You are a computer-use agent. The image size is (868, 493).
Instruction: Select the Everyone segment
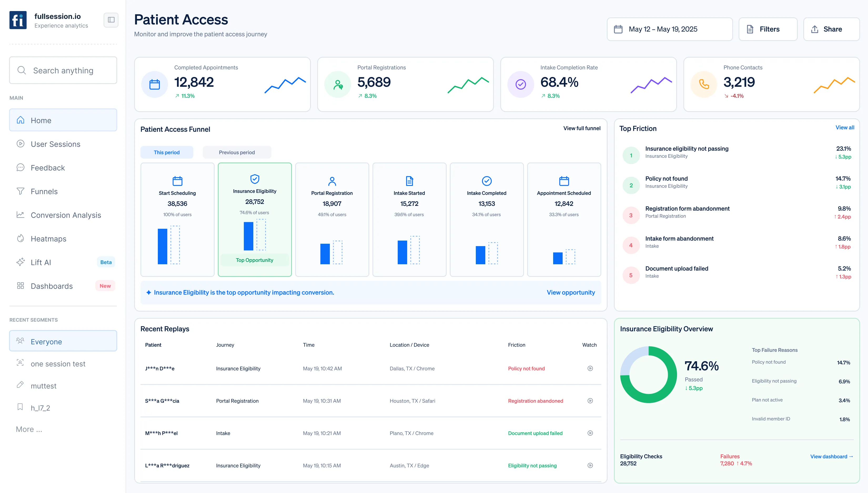coord(63,341)
